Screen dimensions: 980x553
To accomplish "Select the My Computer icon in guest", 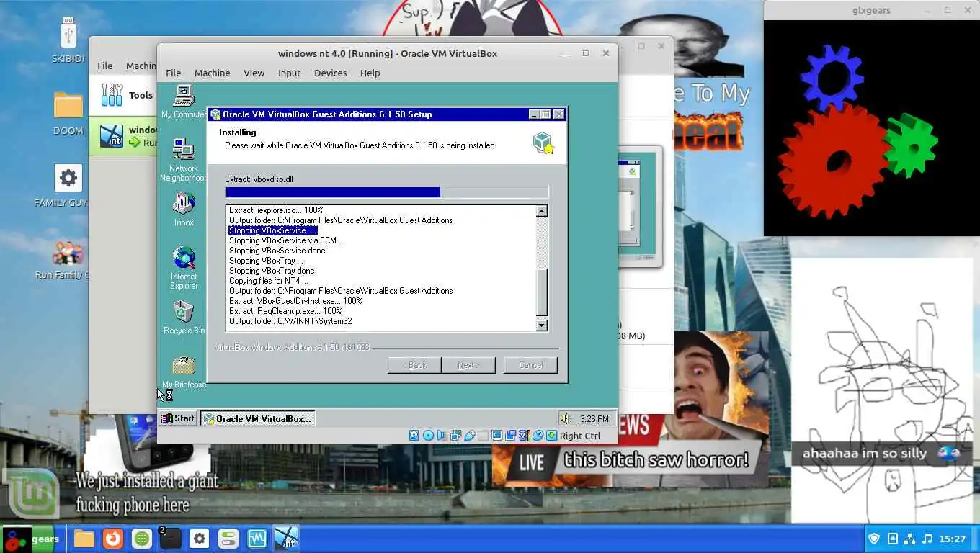I will tap(183, 102).
